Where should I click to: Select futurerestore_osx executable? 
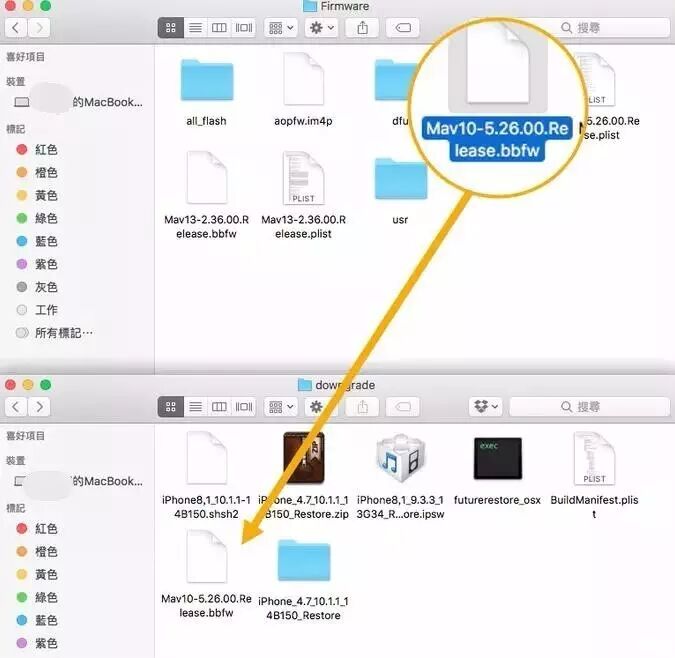pyautogui.click(x=498, y=459)
